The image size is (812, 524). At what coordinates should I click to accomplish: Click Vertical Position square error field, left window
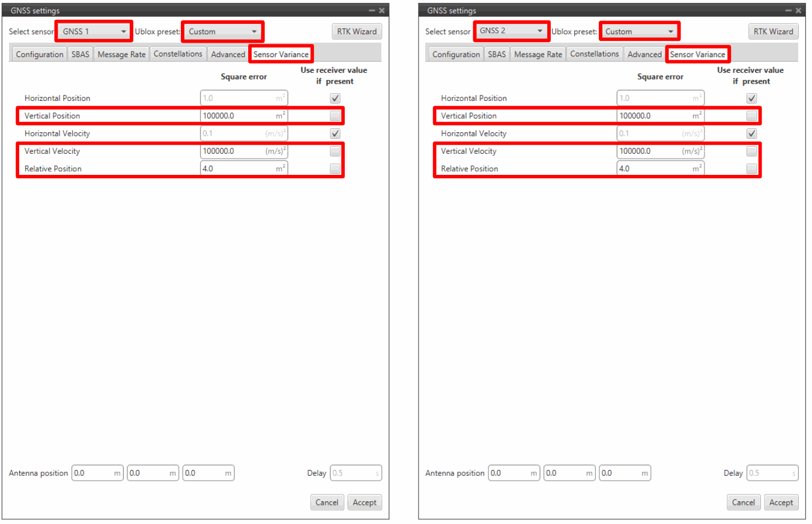tap(237, 115)
